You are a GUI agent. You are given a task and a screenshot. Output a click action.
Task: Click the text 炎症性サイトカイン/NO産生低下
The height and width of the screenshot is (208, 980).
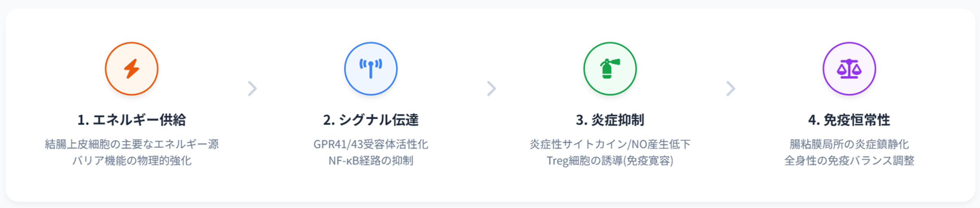coord(610,144)
